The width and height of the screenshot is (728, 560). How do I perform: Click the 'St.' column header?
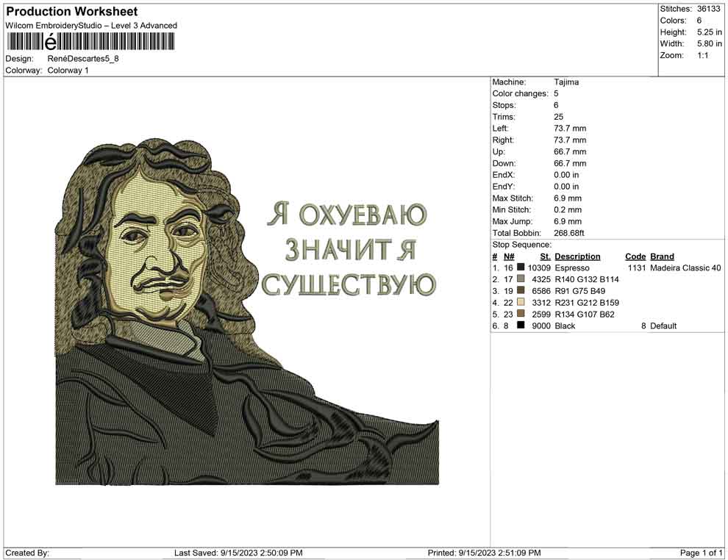click(x=546, y=256)
